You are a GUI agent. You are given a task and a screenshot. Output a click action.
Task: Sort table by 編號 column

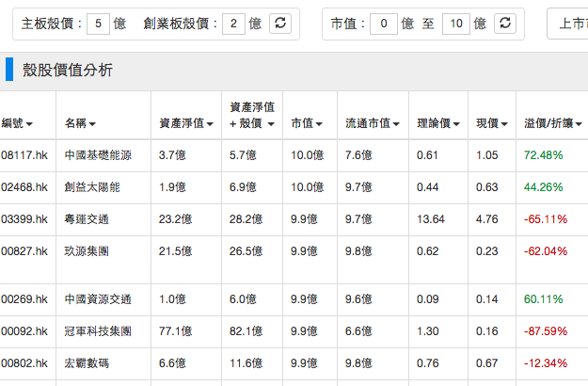pos(17,123)
